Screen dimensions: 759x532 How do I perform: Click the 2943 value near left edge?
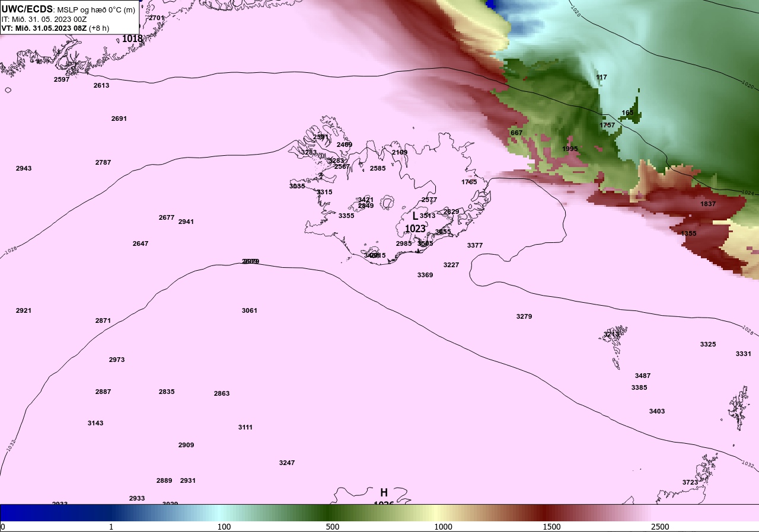(24, 168)
